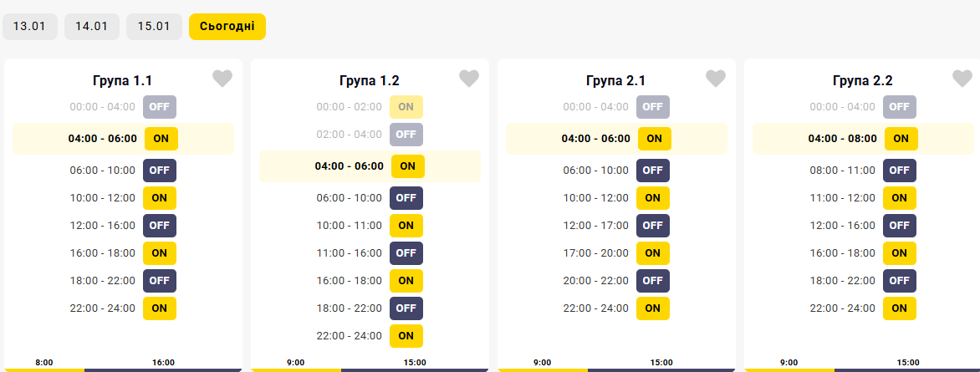Viewport: 980px width, 372px height.
Task: Click the Група 1.1 heading
Action: (x=122, y=81)
